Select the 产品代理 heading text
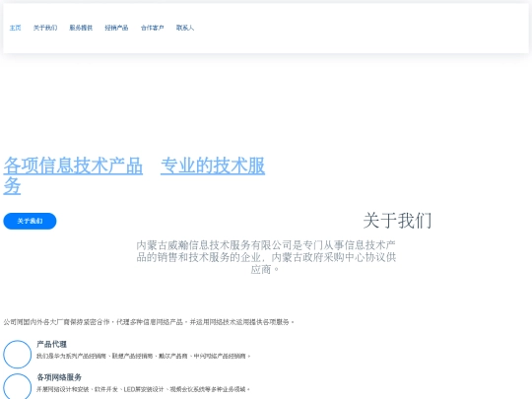 tap(51, 345)
